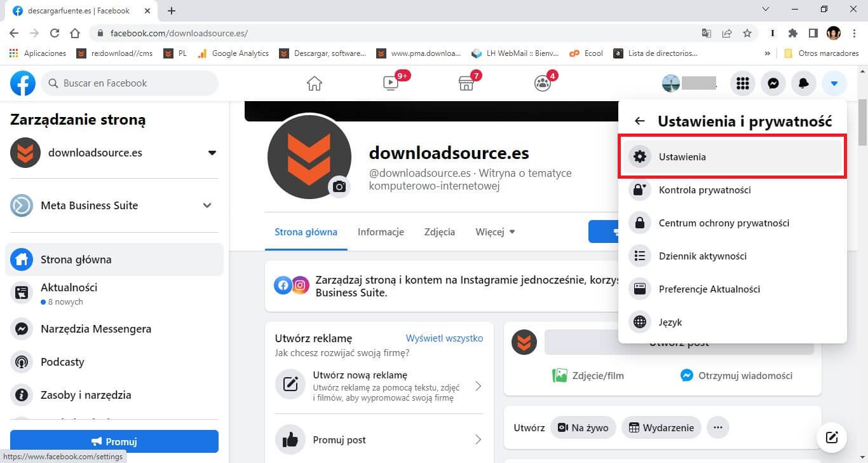Open Messenger from top bar
Viewport: 868px width, 463px height.
(773, 83)
